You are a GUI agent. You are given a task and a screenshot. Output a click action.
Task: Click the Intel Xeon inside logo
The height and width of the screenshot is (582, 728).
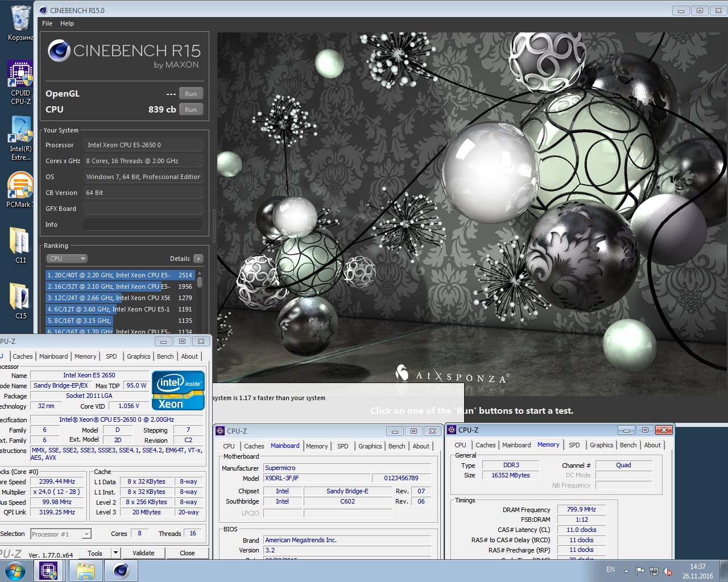(x=179, y=390)
